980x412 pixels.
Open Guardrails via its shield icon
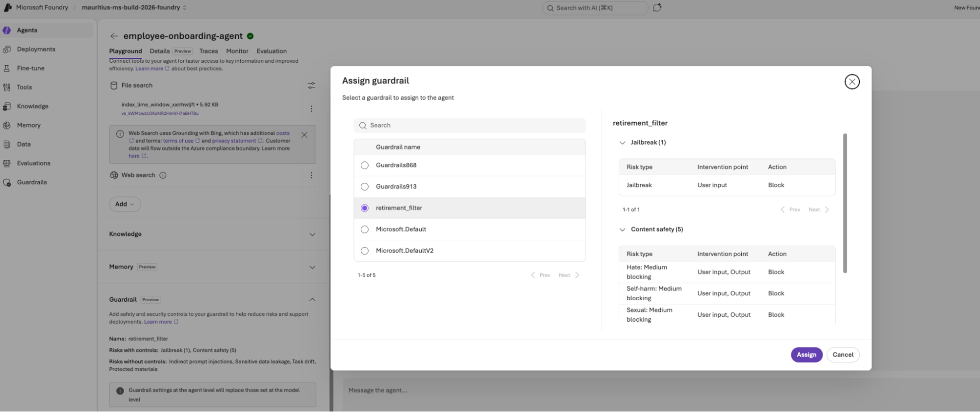7,182
